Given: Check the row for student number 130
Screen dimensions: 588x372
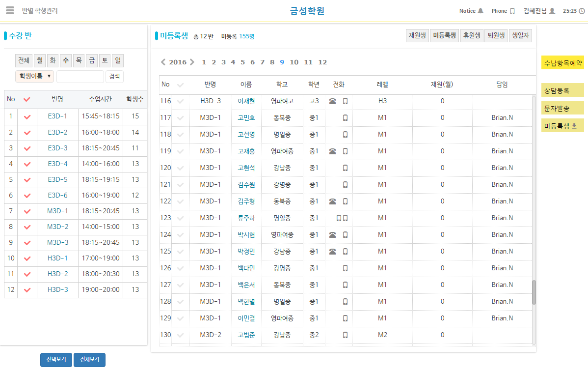Looking at the screenshot, I should pos(180,335).
